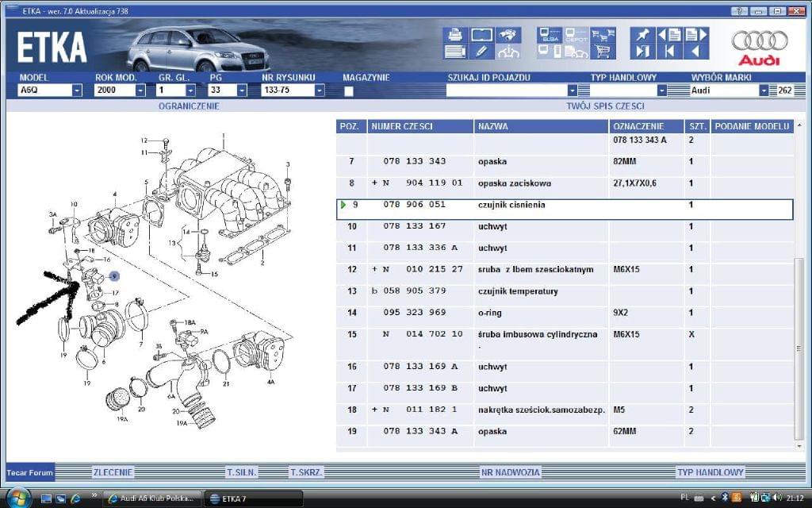Click the printer icon in the toolbar
The height and width of the screenshot is (508, 812).
(x=455, y=35)
